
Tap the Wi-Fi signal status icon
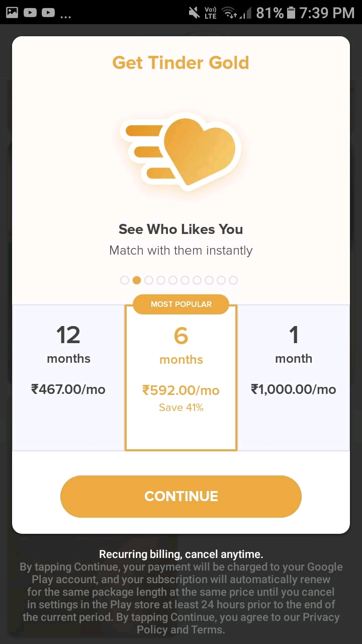point(229,13)
